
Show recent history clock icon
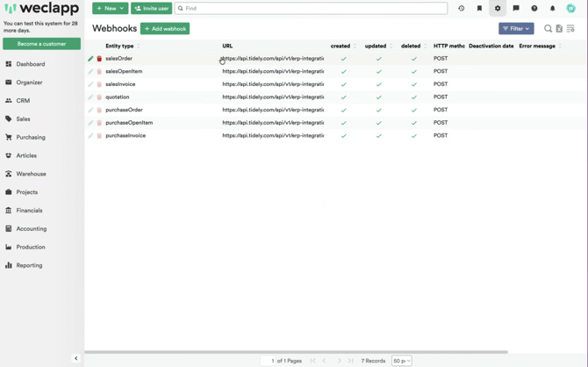tap(462, 9)
